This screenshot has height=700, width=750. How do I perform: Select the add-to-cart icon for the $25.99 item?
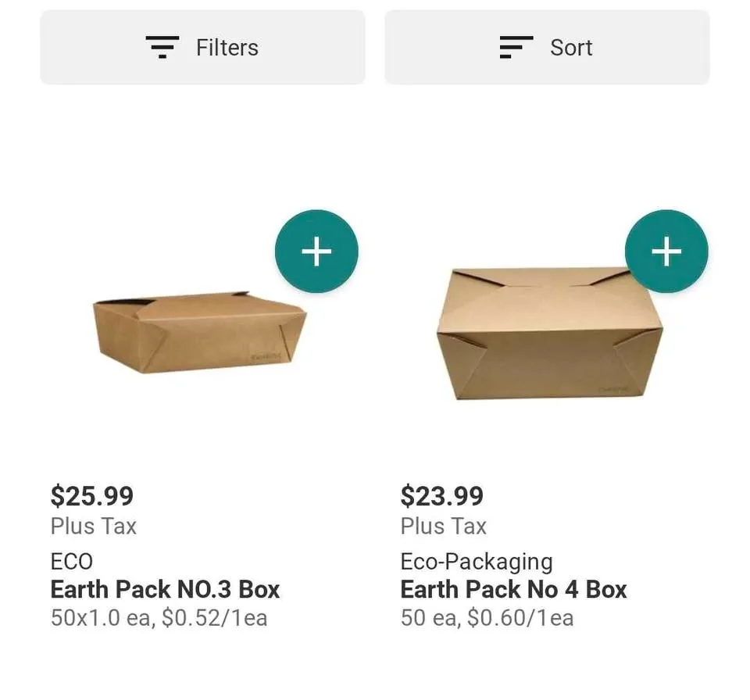(x=316, y=252)
